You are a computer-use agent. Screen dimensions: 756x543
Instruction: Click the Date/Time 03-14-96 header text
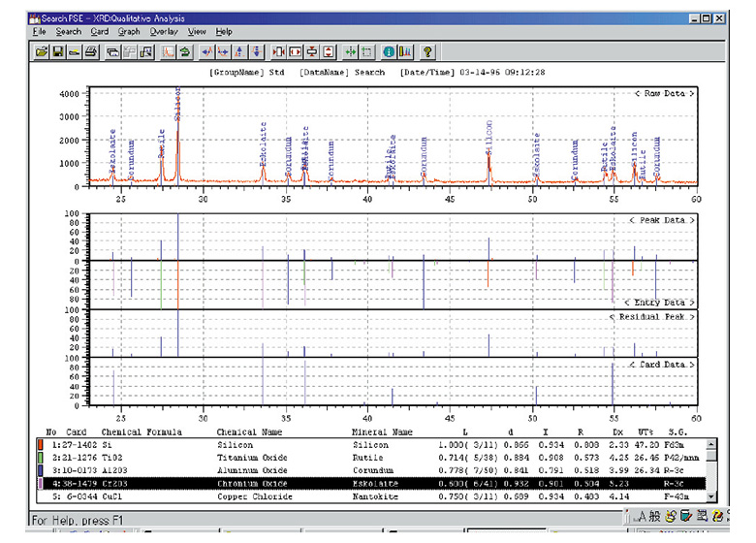[473, 73]
